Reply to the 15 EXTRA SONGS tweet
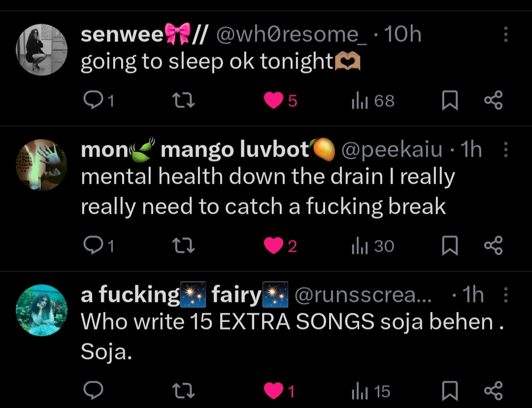 tap(93, 391)
